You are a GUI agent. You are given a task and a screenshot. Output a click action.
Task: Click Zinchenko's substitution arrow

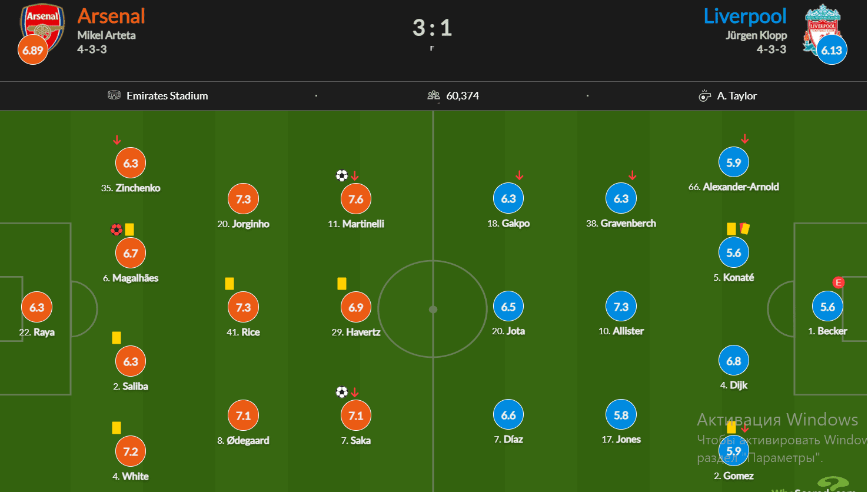pos(117,140)
